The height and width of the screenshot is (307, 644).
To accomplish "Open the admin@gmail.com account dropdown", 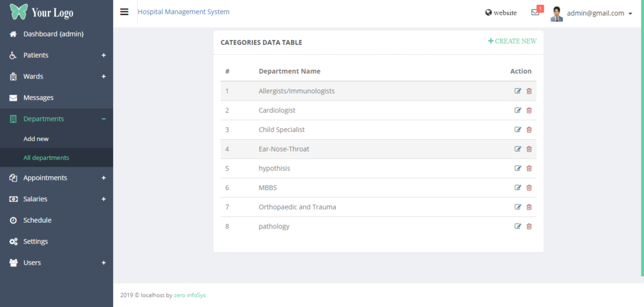I will tap(599, 13).
